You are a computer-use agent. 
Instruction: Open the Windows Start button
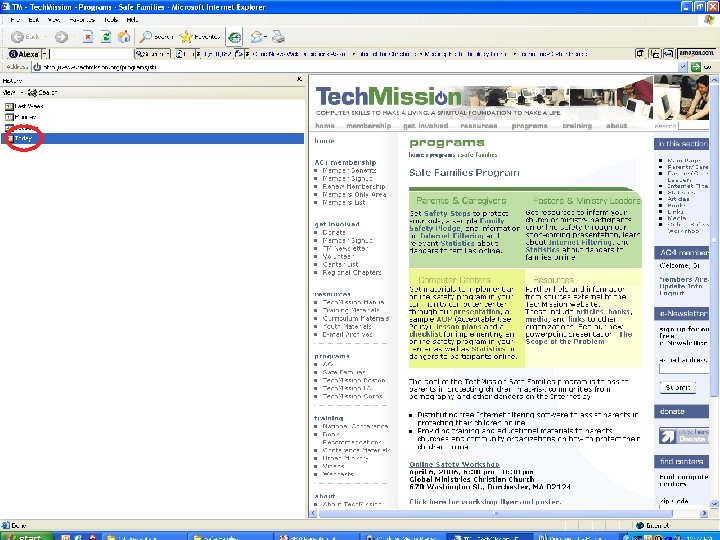click(27, 536)
